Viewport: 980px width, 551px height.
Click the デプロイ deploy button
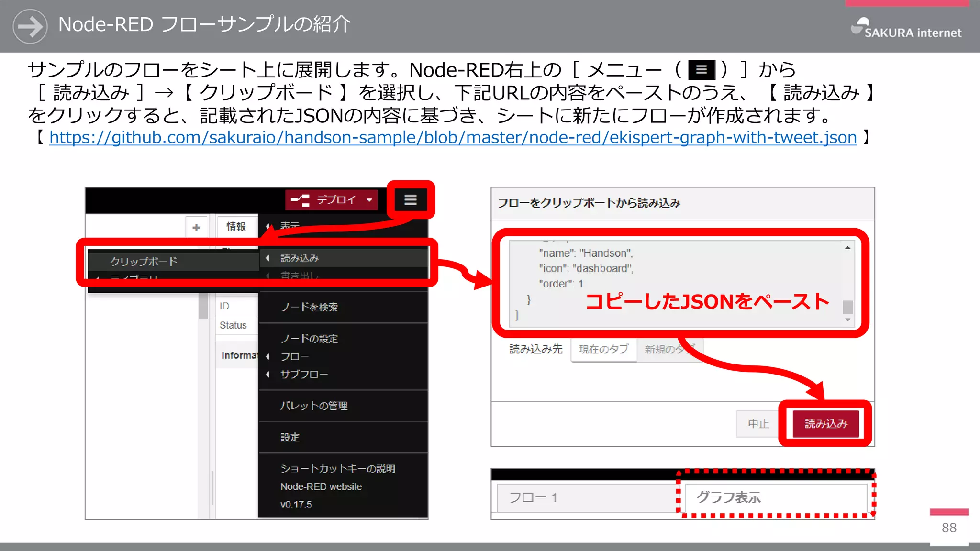(x=331, y=200)
